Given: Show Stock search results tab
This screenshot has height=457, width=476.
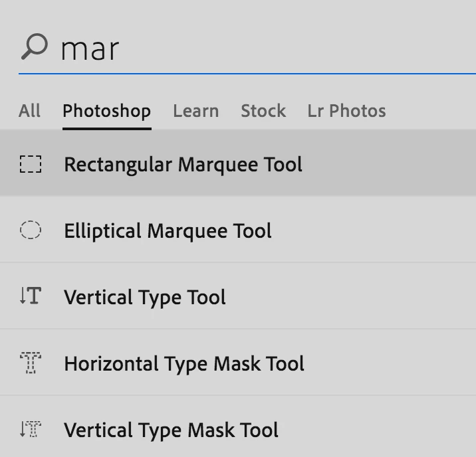Looking at the screenshot, I should point(263,111).
